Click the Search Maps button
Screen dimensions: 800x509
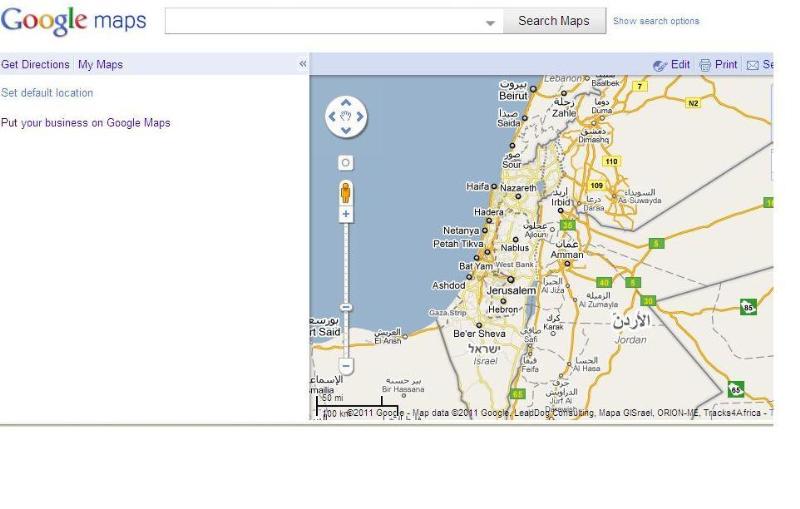(554, 21)
